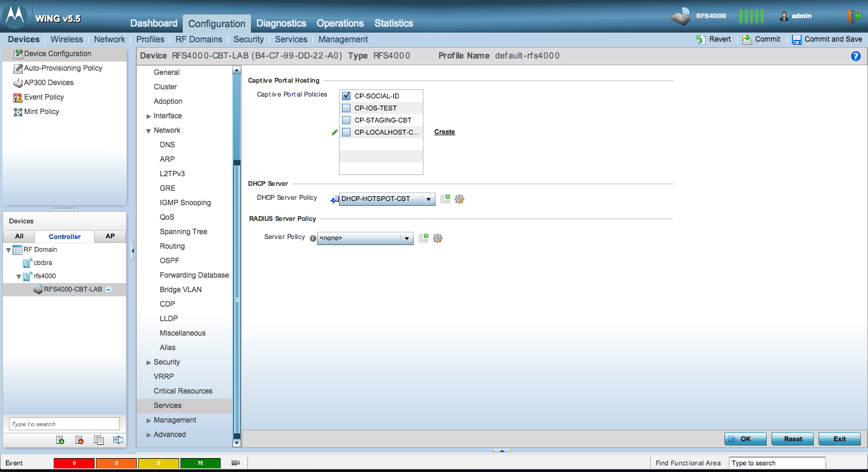Check the CP-STAGING-CBT policy checkbox
This screenshot has height=472, width=868.
click(x=346, y=120)
